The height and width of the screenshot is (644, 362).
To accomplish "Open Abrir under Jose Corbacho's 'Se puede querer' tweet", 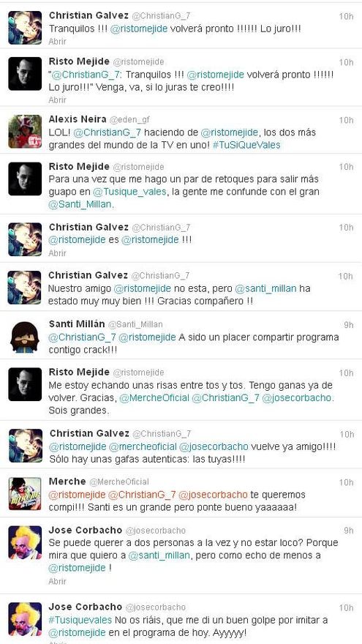I will [x=57, y=581].
